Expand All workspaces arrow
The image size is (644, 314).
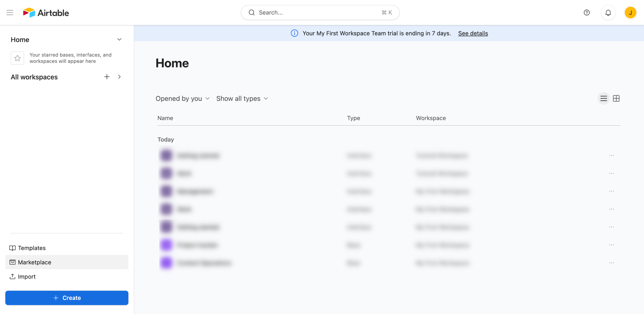point(119,77)
